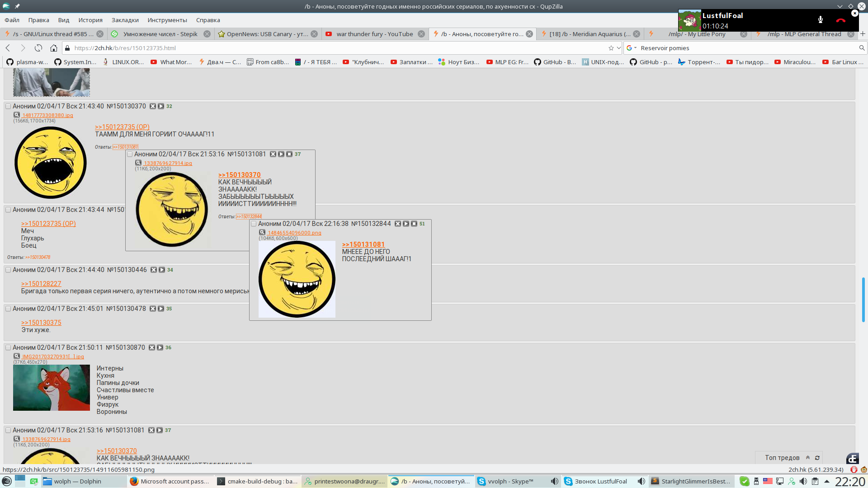The width and height of the screenshot is (868, 488).
Task: Switch to the wolph — Dolphin taskbar window
Action: pos(84,481)
